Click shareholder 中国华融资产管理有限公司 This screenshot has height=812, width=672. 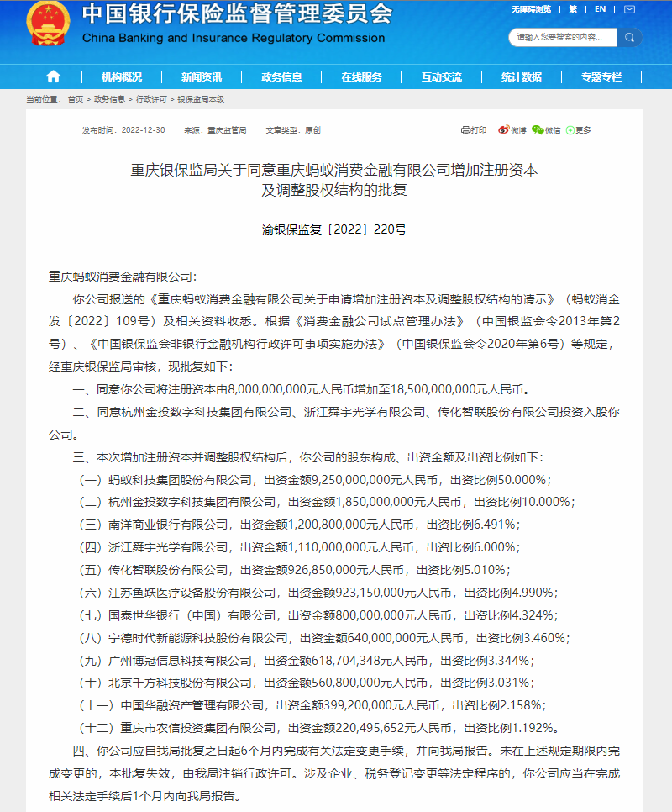pyautogui.click(x=192, y=705)
